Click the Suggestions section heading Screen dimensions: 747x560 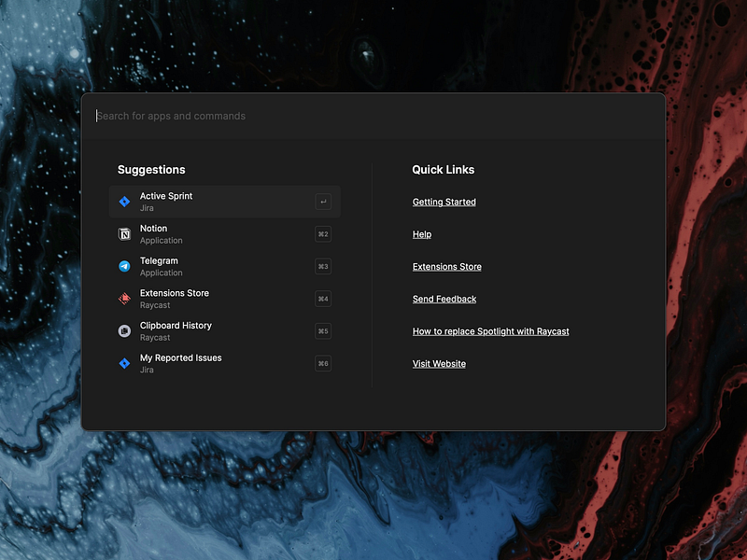click(x=151, y=170)
